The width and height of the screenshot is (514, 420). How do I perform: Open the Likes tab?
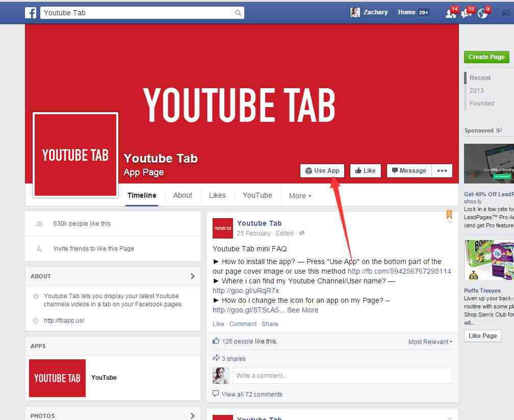pos(217,195)
